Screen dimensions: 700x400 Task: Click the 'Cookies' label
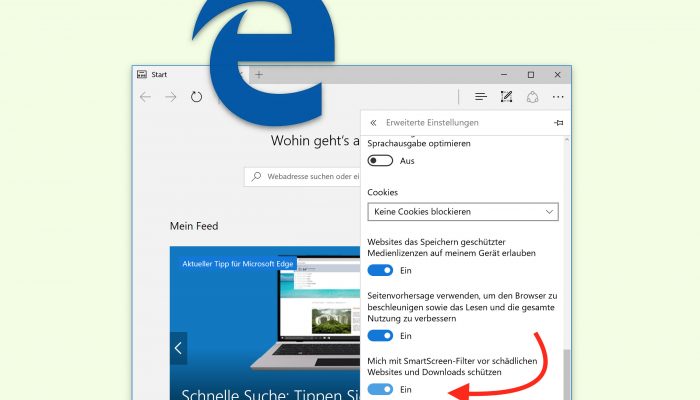click(x=383, y=192)
